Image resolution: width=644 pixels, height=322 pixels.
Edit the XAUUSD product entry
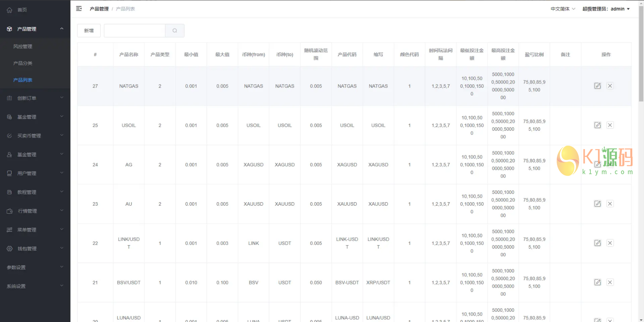[x=597, y=204]
